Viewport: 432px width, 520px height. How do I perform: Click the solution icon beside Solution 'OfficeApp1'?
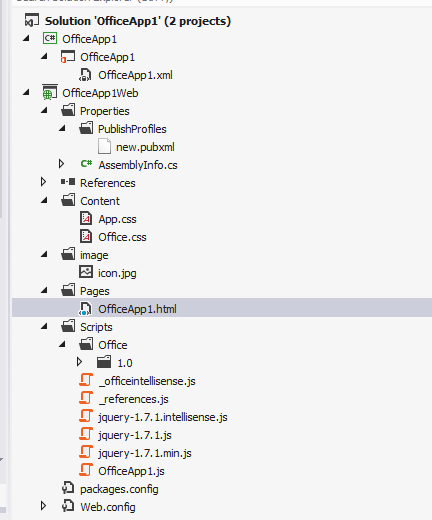click(x=32, y=21)
